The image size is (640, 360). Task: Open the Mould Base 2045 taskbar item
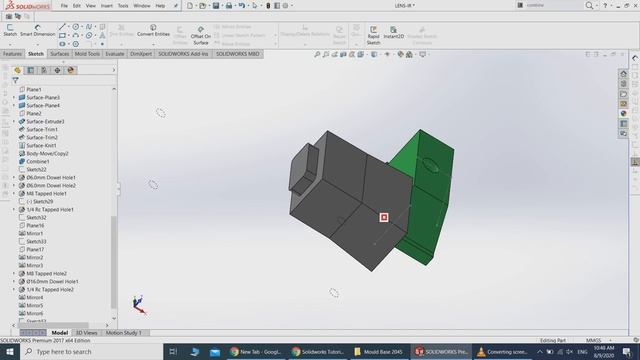[379, 351]
